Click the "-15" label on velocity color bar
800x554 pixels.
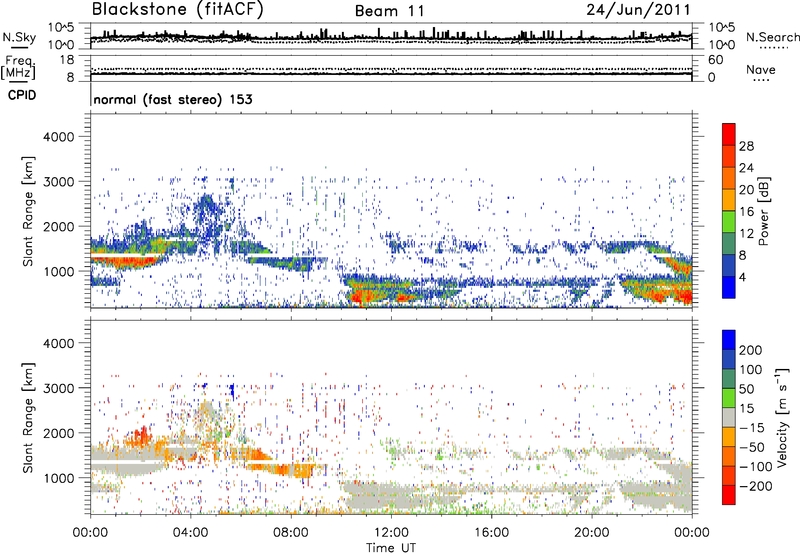coord(752,428)
